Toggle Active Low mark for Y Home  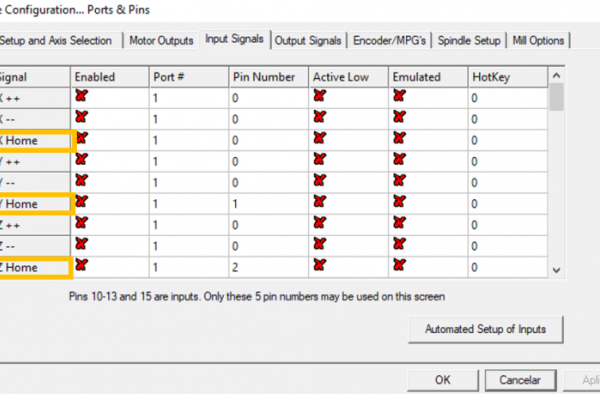[x=320, y=203]
